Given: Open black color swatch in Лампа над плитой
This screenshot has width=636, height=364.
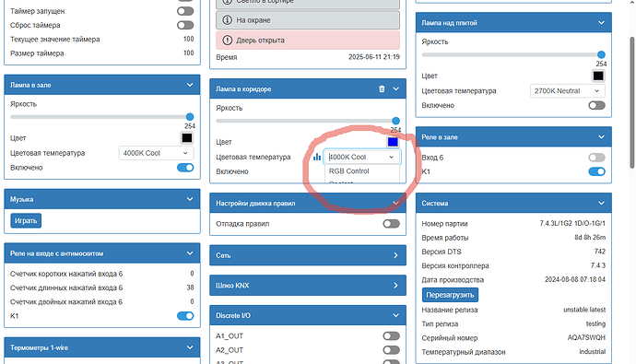Looking at the screenshot, I should 598,76.
